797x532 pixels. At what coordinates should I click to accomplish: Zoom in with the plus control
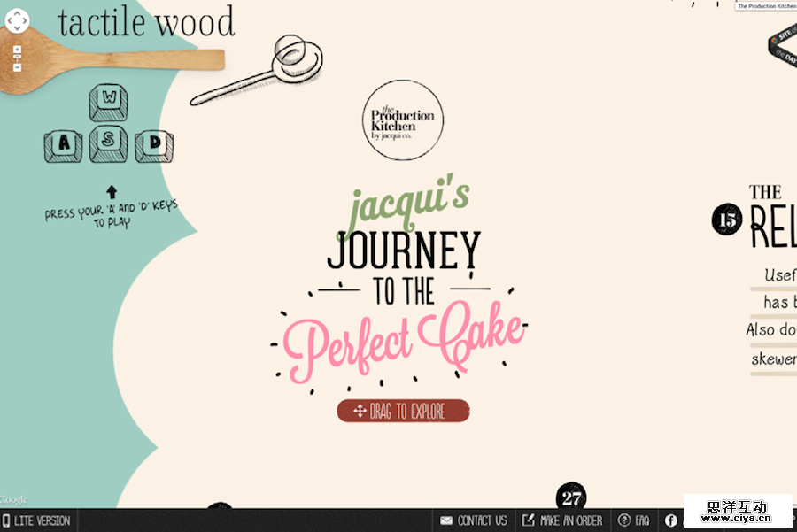(17, 49)
